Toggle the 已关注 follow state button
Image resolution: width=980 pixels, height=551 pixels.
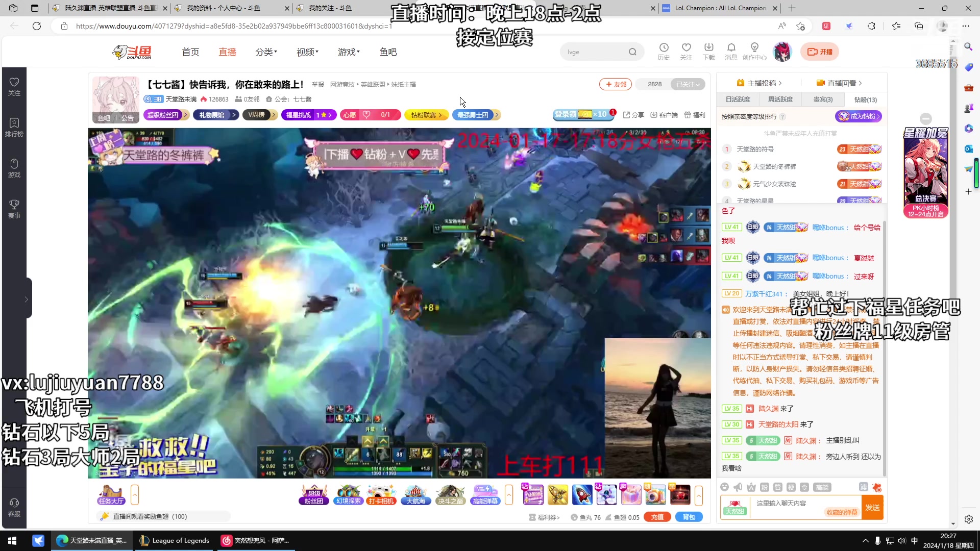[x=688, y=85]
